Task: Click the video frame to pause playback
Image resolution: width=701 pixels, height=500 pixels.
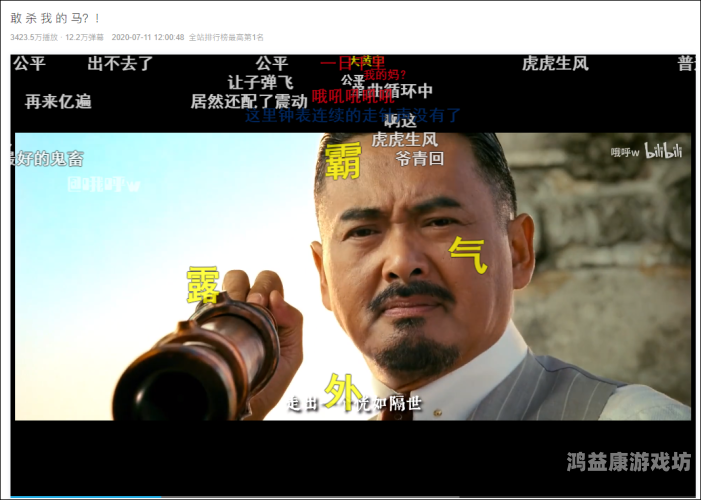Action: [353, 276]
